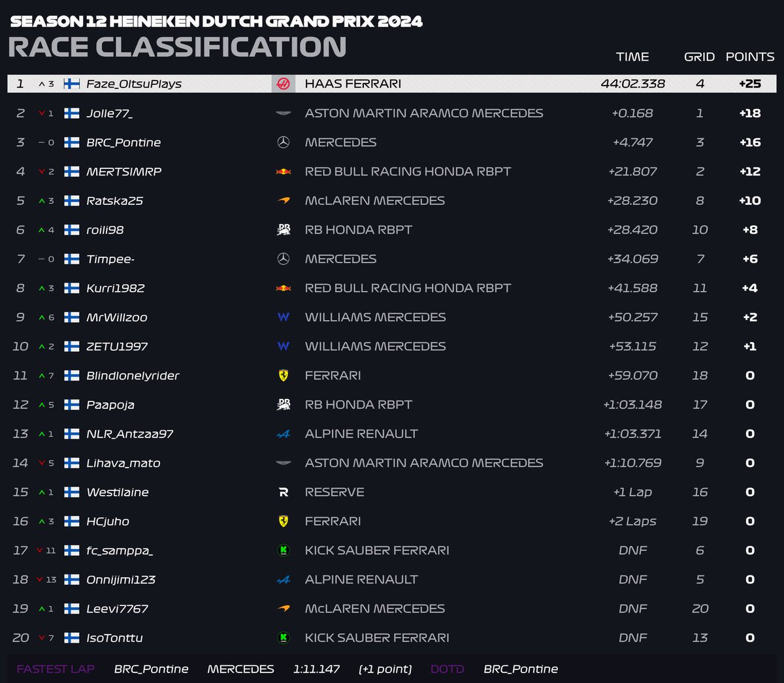The image size is (784, 683).
Task: Click +25 points for the winner
Action: click(750, 84)
